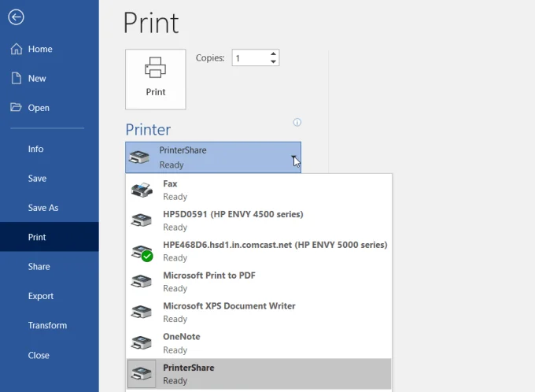Click the Home house icon
The image size is (535, 392).
16,49
